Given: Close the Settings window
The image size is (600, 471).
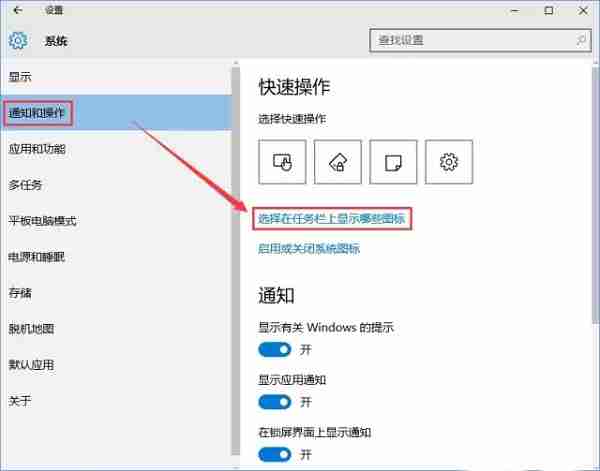Looking at the screenshot, I should coord(583,10).
